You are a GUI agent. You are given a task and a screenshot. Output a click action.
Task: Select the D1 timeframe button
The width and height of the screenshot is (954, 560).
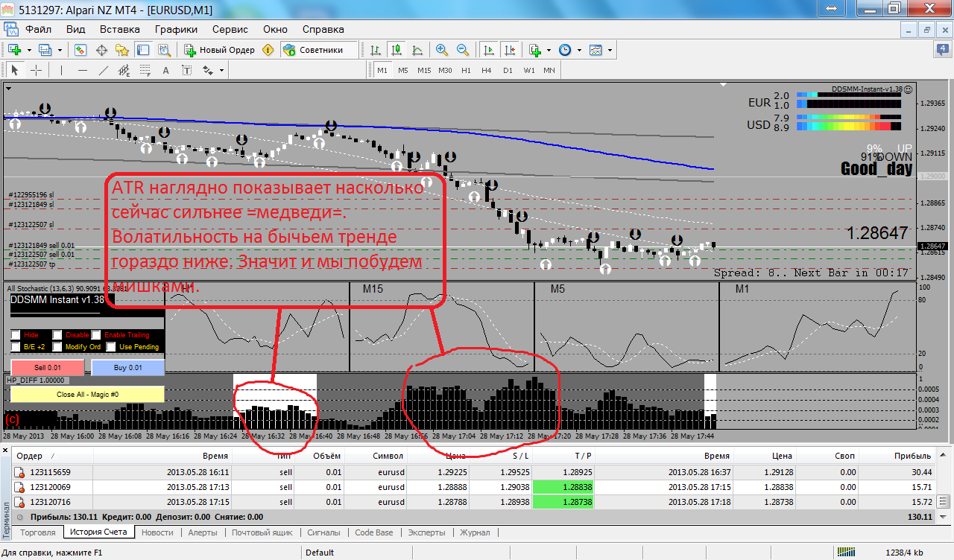pos(507,70)
